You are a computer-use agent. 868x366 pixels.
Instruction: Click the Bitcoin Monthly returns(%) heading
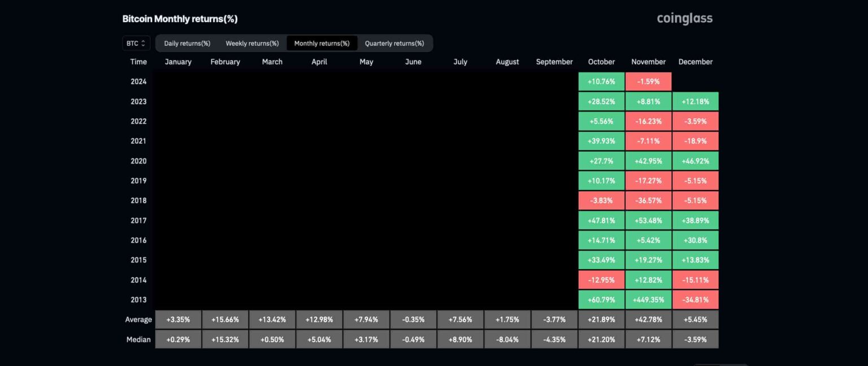[179, 18]
